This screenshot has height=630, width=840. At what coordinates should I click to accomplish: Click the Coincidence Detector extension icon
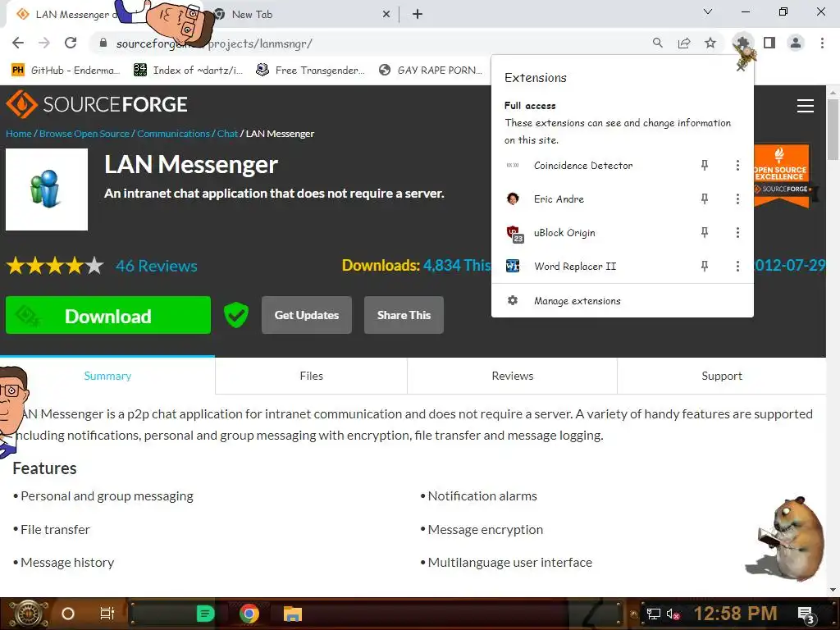pyautogui.click(x=513, y=166)
